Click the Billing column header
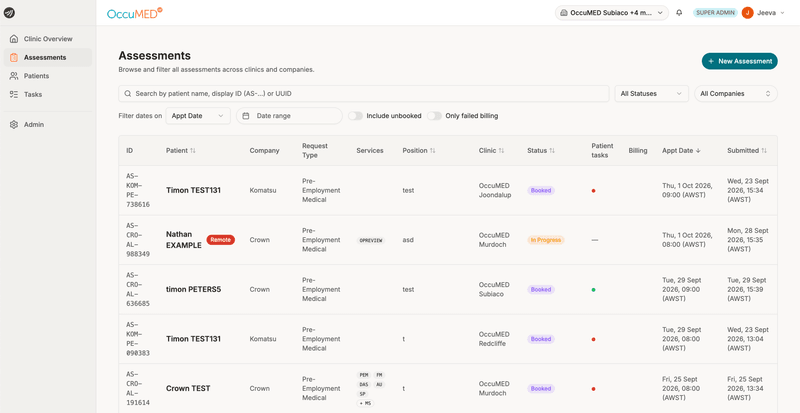Viewport: 800px width, 413px height. [x=638, y=151]
